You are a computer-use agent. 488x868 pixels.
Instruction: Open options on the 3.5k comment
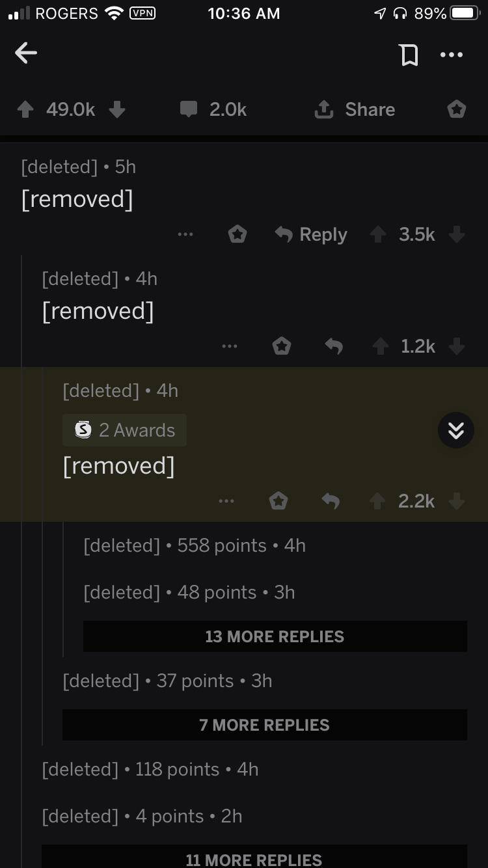click(x=185, y=234)
